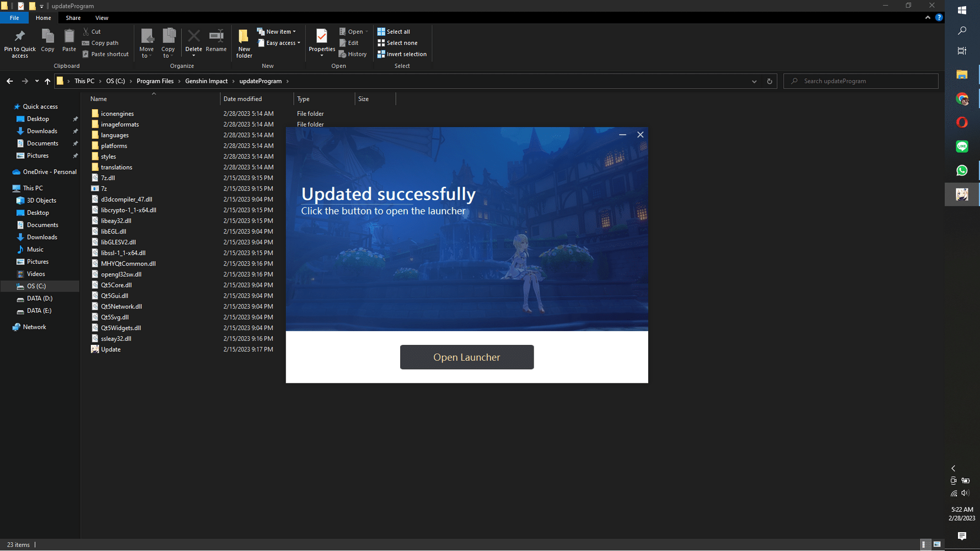
Task: Open the Move to dropdown
Action: 147,44
